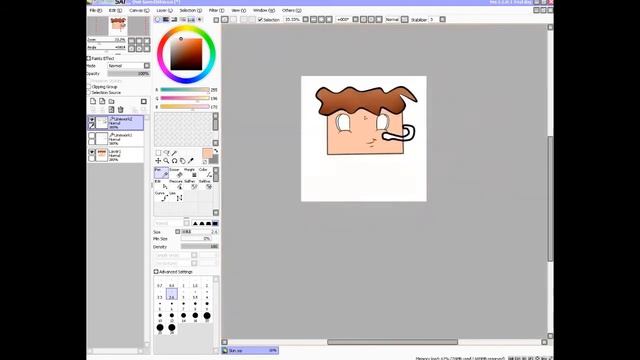Viewport: 640px width, 360px height.
Task: Open the File menu
Action: (96, 10)
